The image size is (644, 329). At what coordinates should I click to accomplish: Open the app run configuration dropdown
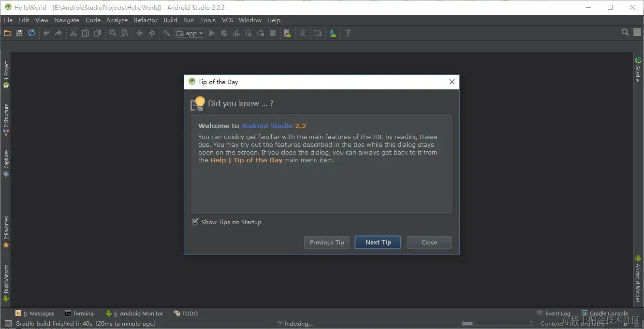tap(190, 33)
